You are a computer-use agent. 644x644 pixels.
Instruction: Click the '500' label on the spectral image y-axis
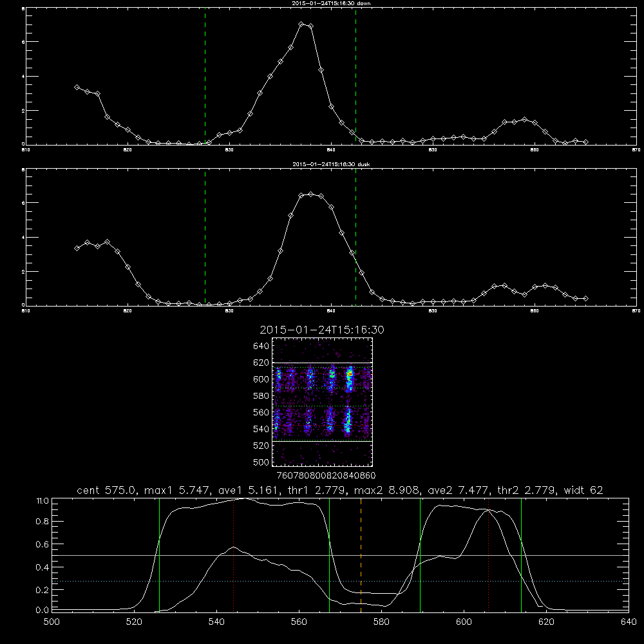pyautogui.click(x=261, y=462)
